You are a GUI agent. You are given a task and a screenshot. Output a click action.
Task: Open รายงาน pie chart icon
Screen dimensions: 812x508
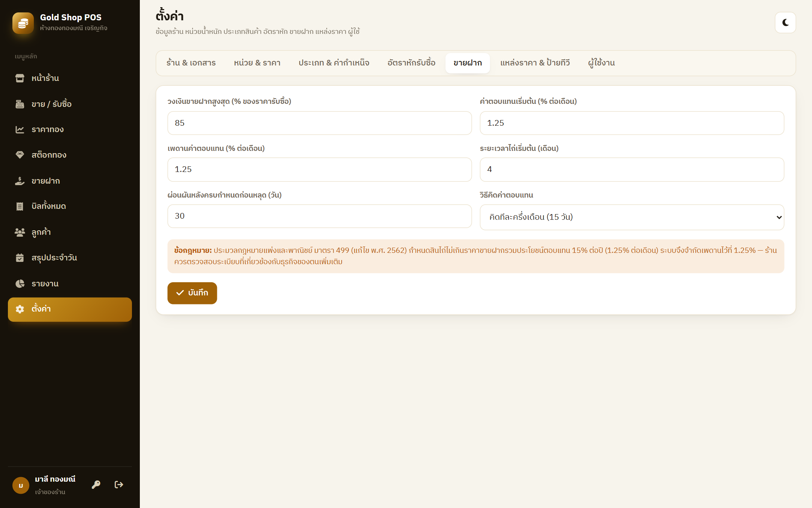20,284
